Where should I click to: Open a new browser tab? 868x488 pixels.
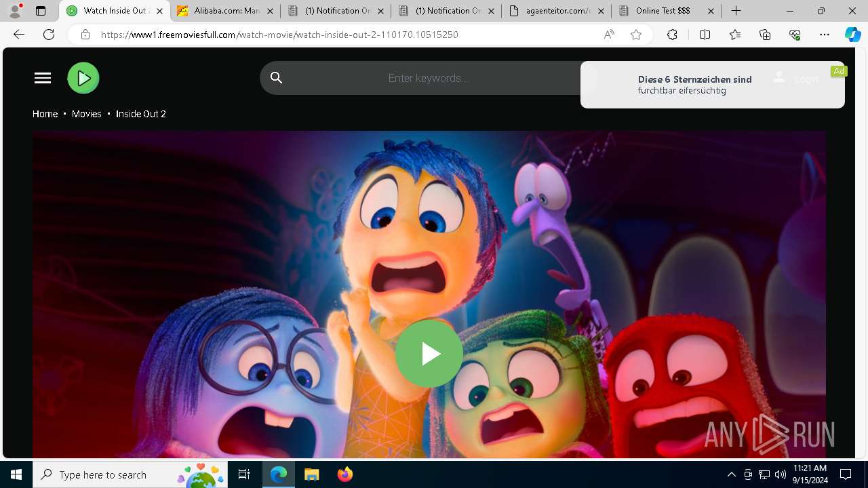[736, 11]
